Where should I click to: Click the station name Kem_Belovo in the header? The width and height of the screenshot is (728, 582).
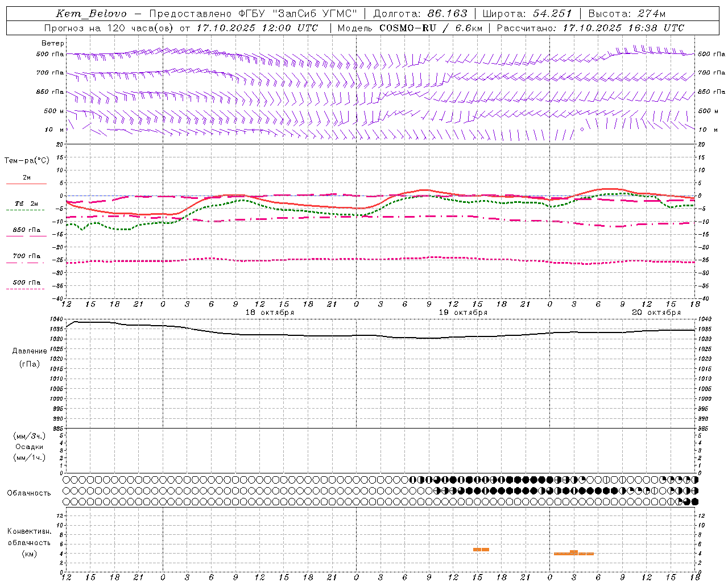pos(92,14)
